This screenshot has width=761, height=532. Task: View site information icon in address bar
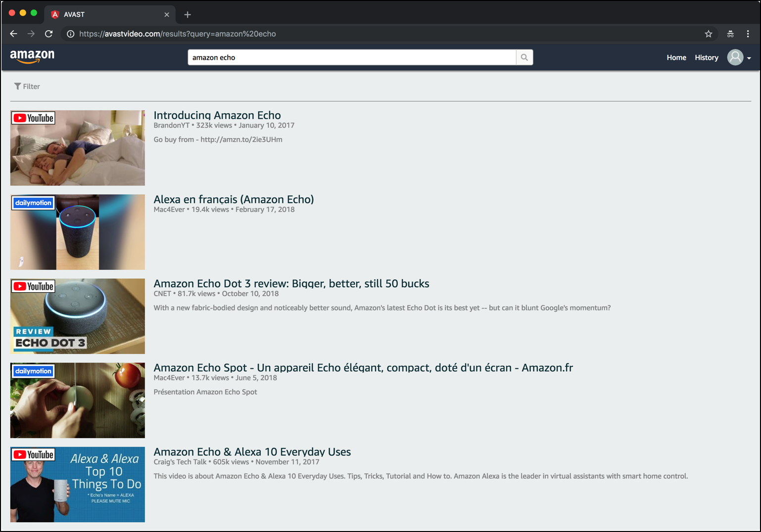pyautogui.click(x=70, y=34)
